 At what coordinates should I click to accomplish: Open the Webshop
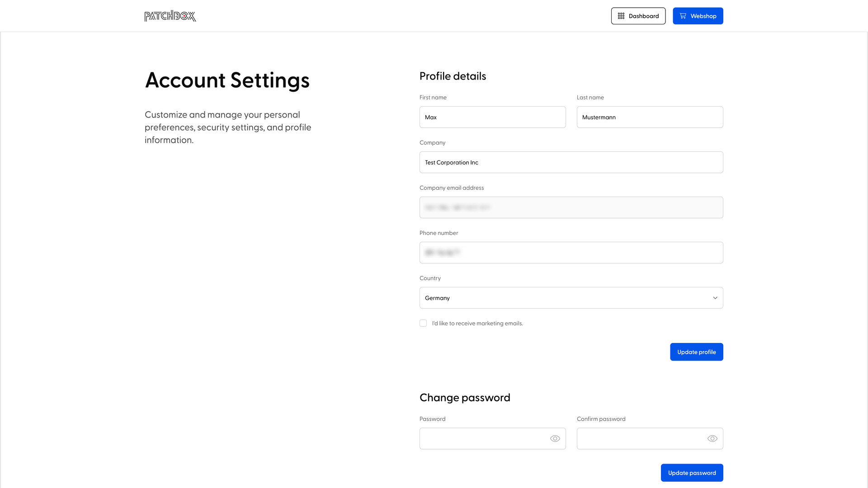point(698,15)
